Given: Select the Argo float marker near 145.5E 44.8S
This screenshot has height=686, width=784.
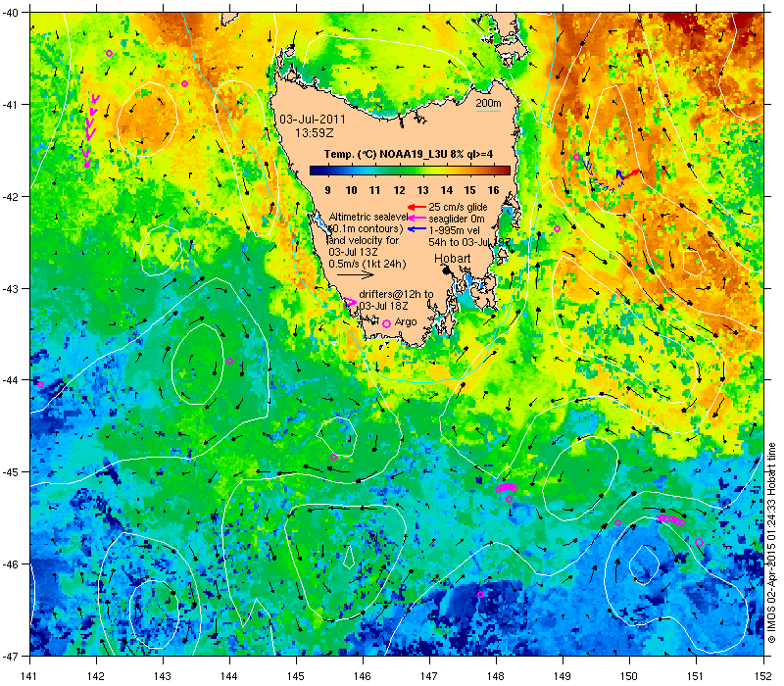Looking at the screenshot, I should pyautogui.click(x=333, y=457).
